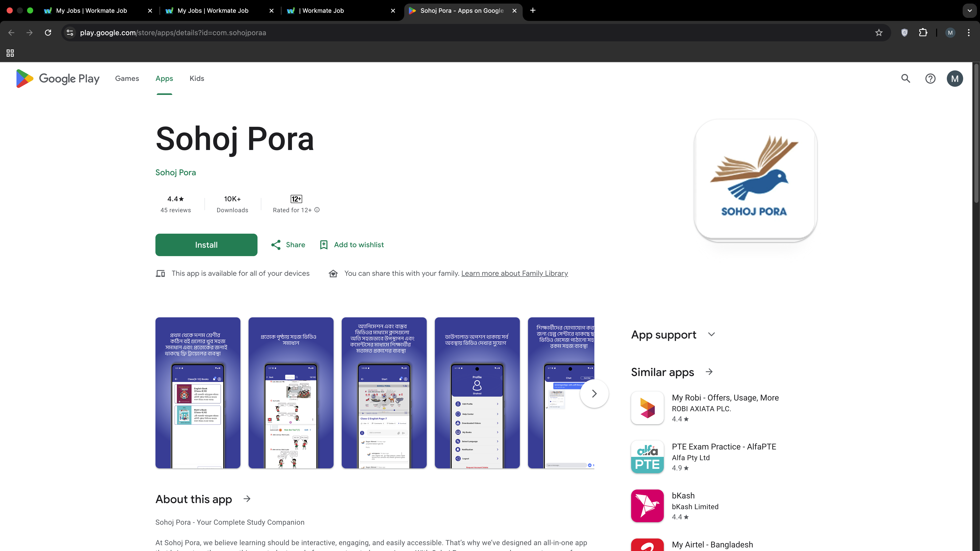Open the Kids section
The height and width of the screenshot is (551, 980).
pos(197,78)
